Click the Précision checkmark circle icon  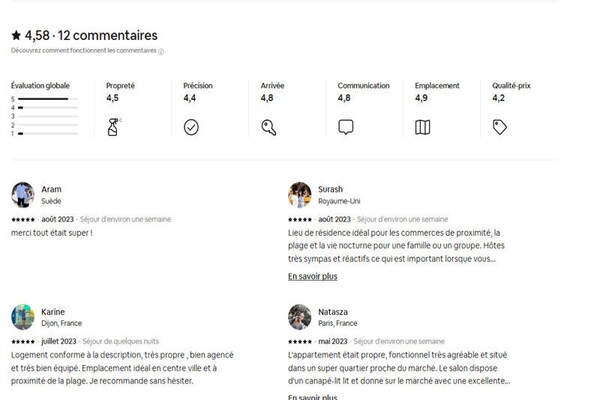[191, 127]
